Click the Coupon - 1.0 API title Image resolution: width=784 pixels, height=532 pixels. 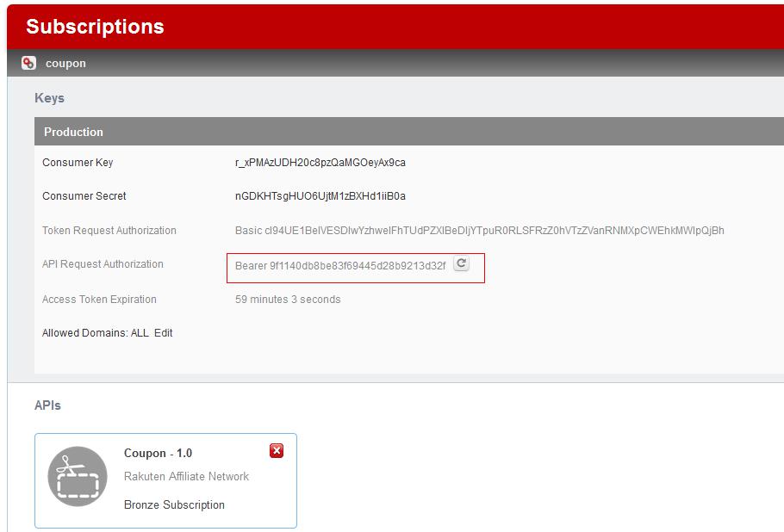coord(158,453)
